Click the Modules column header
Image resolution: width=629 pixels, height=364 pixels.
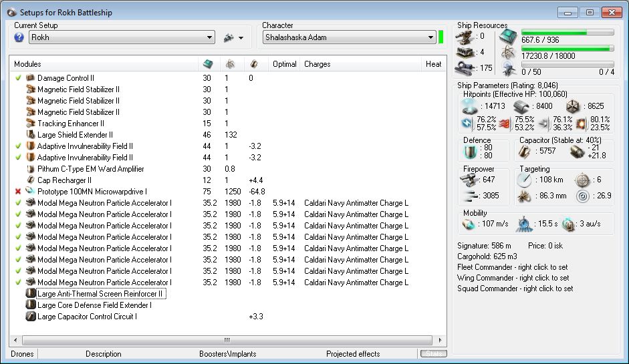(x=104, y=64)
